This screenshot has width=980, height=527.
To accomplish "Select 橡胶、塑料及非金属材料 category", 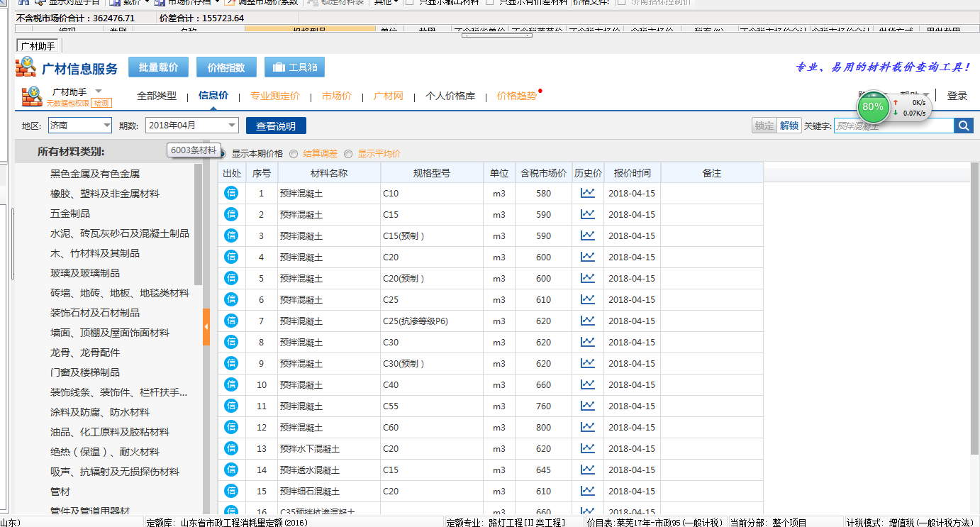I will point(105,194).
